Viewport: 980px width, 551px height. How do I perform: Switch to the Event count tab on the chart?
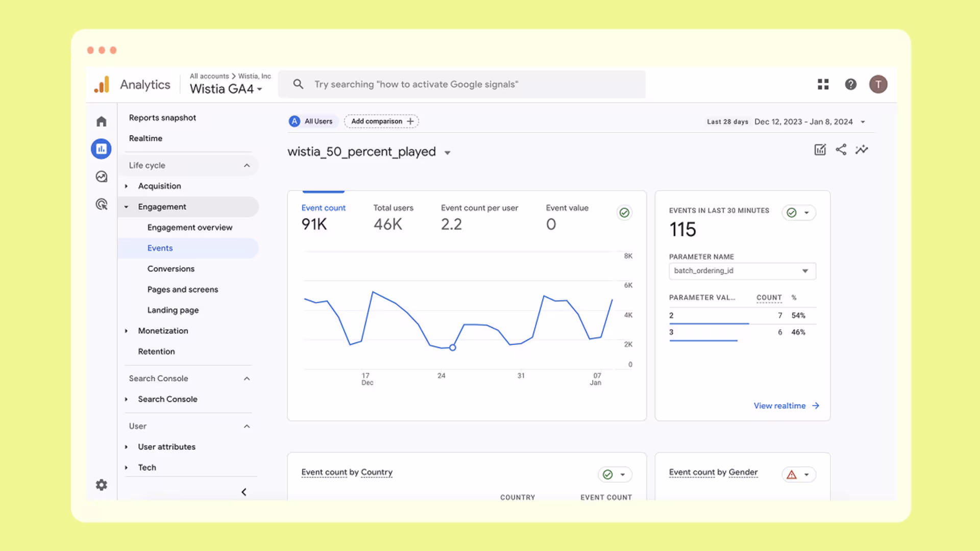[x=323, y=208]
